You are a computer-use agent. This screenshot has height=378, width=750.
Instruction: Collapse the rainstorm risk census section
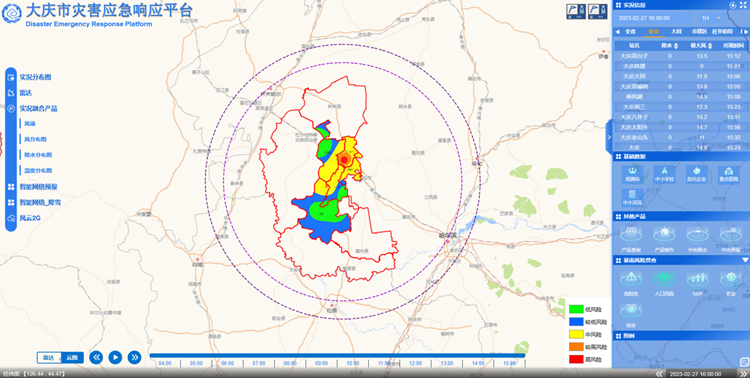[x=745, y=260]
